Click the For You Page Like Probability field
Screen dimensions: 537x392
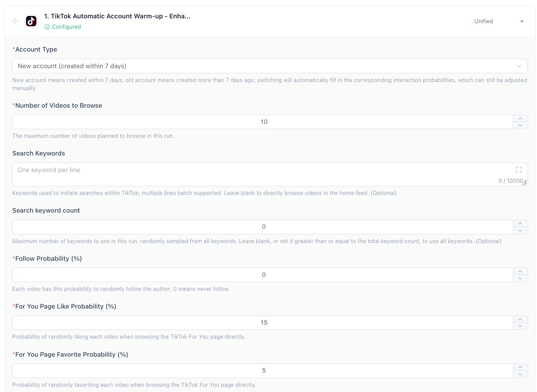click(x=263, y=323)
